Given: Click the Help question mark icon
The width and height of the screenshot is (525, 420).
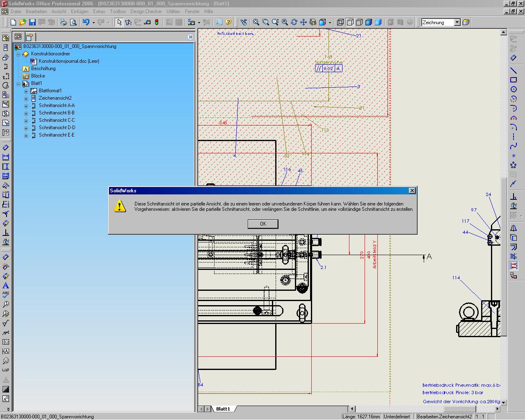Looking at the screenshot, I should (x=228, y=22).
